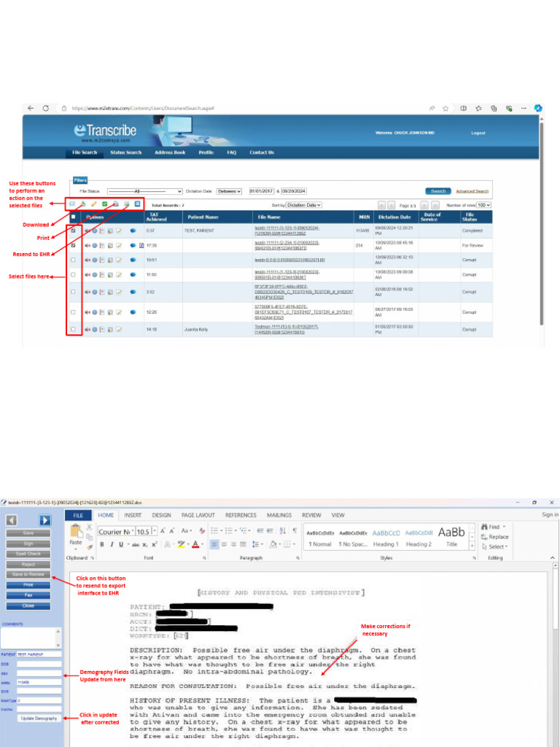
Task: Click the shading paint bucket color button
Action: [273, 544]
